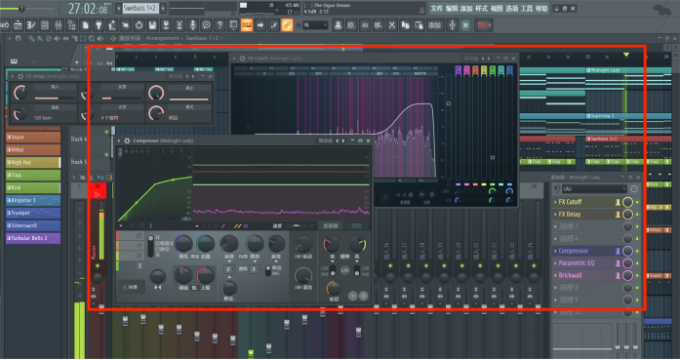Open the 帮助 menu
The width and height of the screenshot is (680, 360).
(542, 8)
